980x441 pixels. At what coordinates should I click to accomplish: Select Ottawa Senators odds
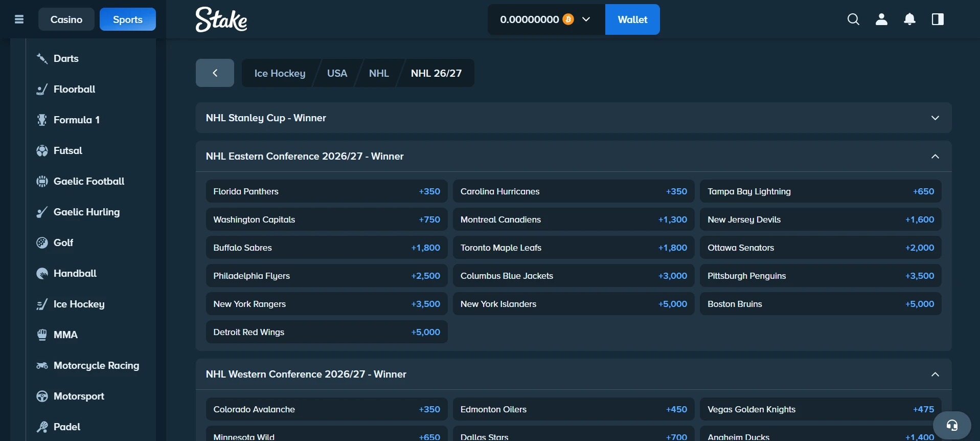click(x=821, y=248)
